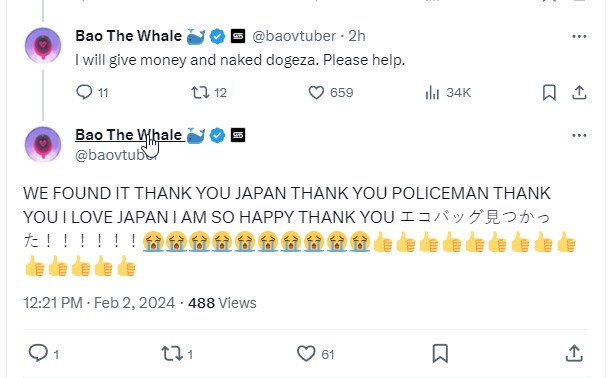Click the 2h timestamp on upper tweet
The width and height of the screenshot is (611, 378).
coord(357,36)
